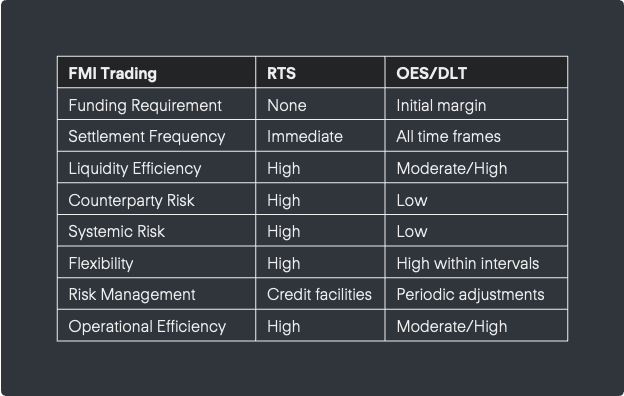Click the None cell under RTS
This screenshot has width=624, height=396.
[320, 104]
